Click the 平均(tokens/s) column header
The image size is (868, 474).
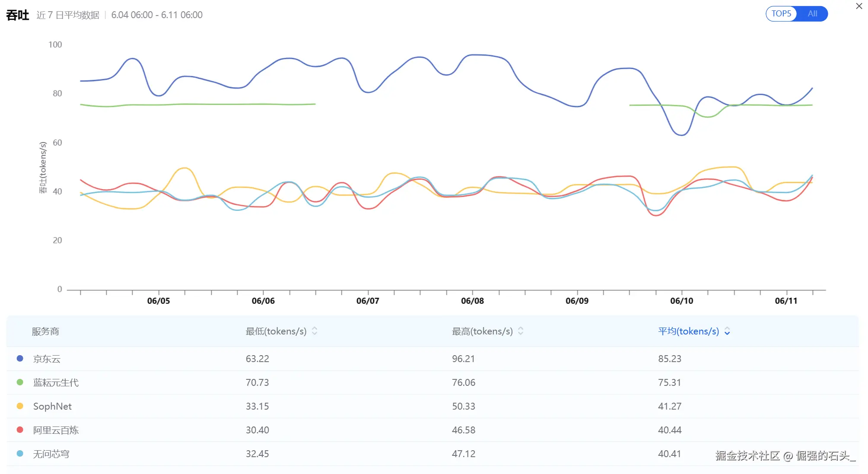(688, 331)
